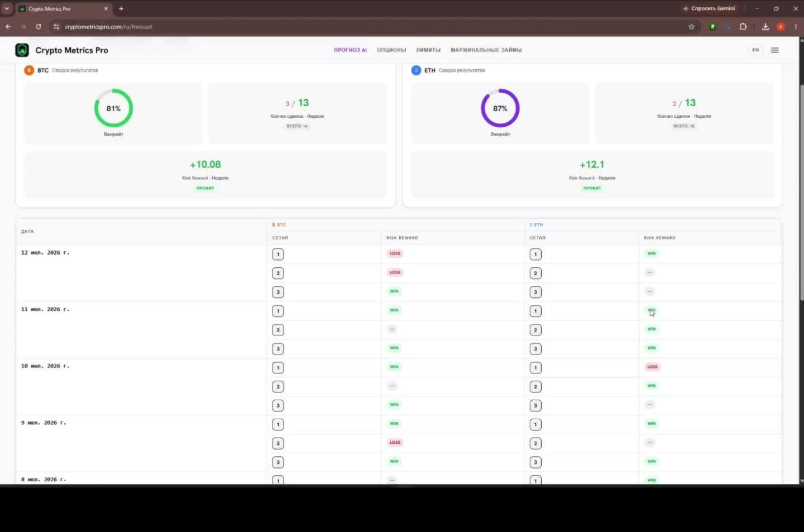804x532 pixels.
Task: Click ETH LOSS badge, 10 июл. setup 1
Action: pyautogui.click(x=652, y=367)
